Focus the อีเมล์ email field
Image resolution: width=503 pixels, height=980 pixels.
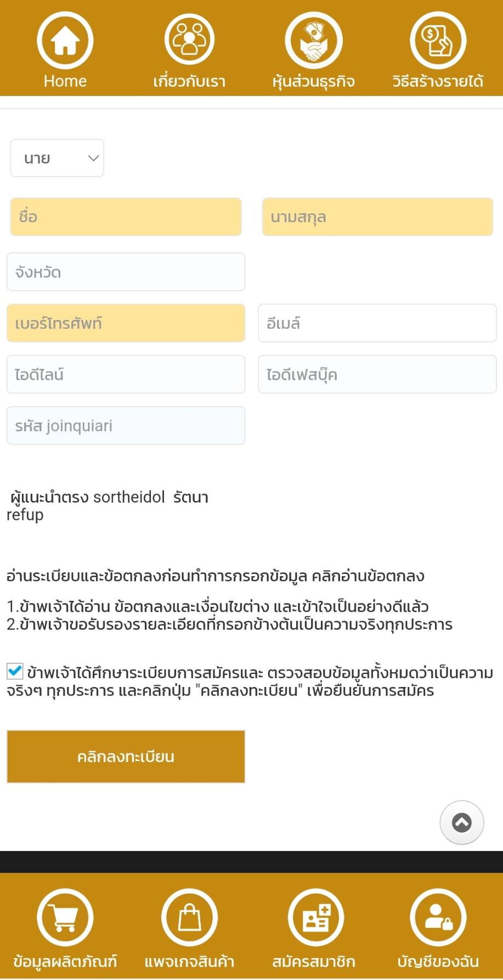(377, 323)
